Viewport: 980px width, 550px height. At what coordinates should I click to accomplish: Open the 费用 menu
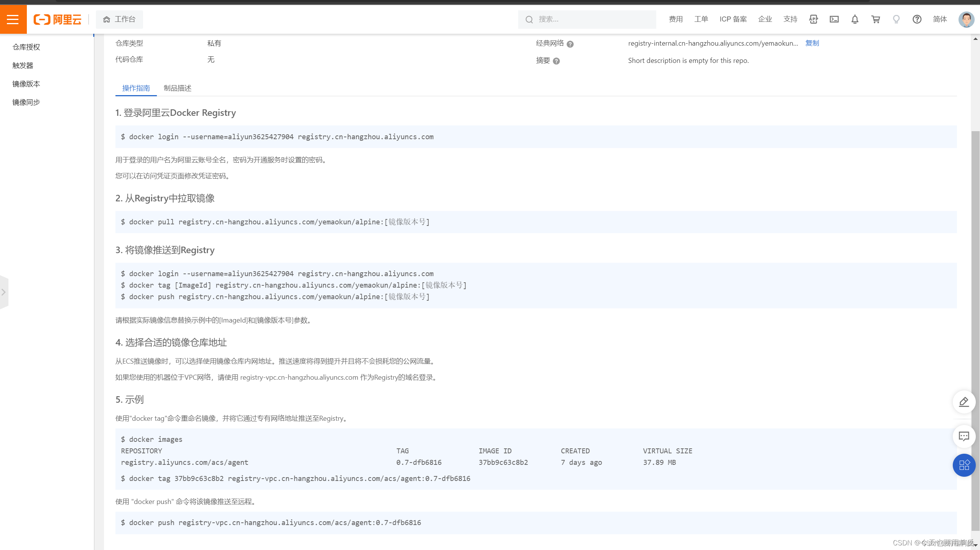675,19
